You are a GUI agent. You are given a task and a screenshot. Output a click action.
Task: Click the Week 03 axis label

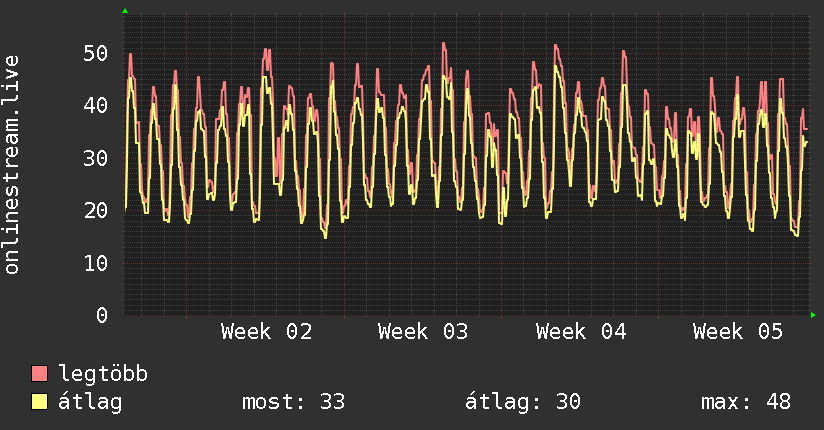point(423,332)
